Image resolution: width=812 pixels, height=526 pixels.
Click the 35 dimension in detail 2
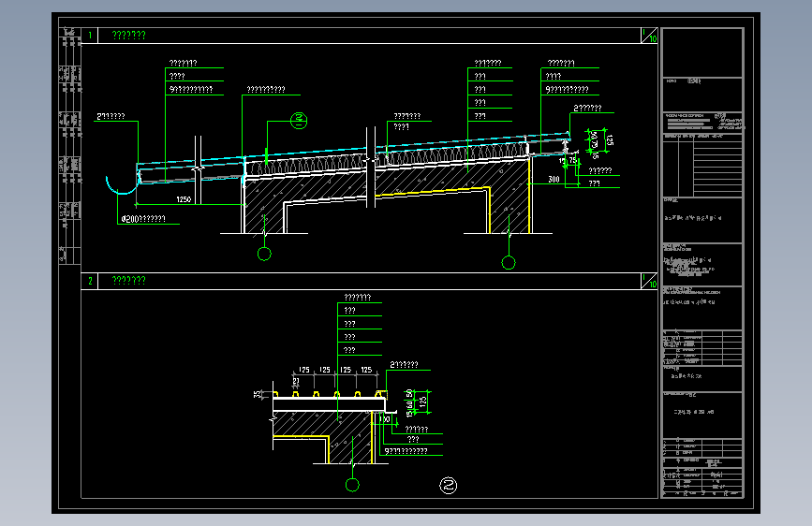[258, 395]
